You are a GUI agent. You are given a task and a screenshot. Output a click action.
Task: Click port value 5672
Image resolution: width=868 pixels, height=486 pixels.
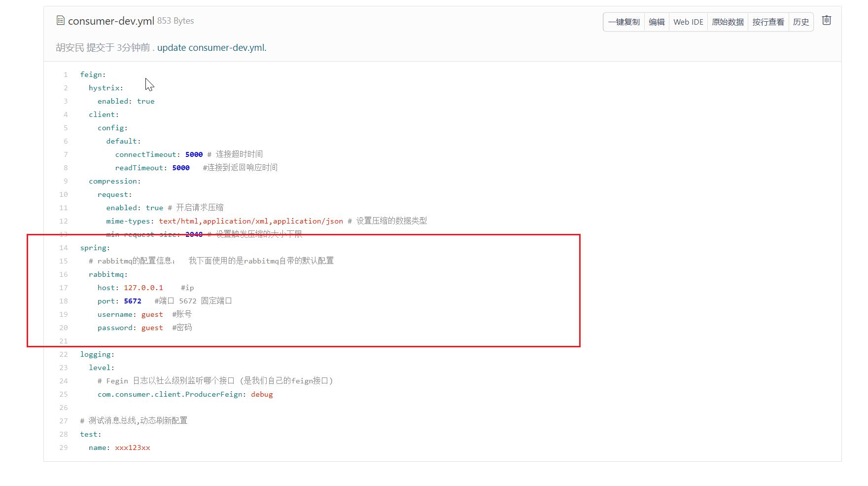tap(133, 301)
